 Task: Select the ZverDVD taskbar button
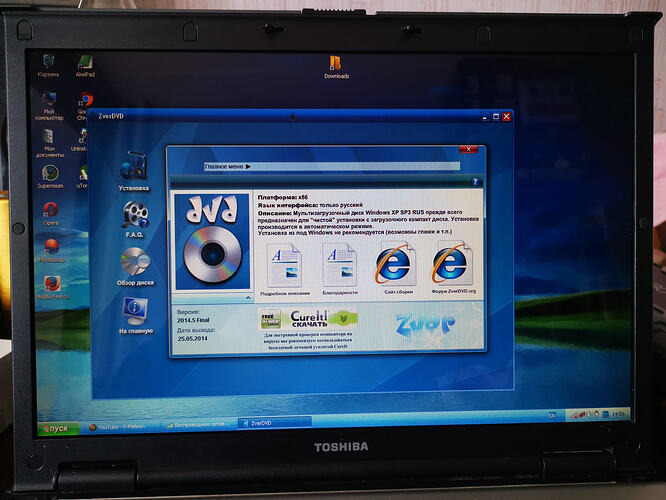(x=274, y=423)
